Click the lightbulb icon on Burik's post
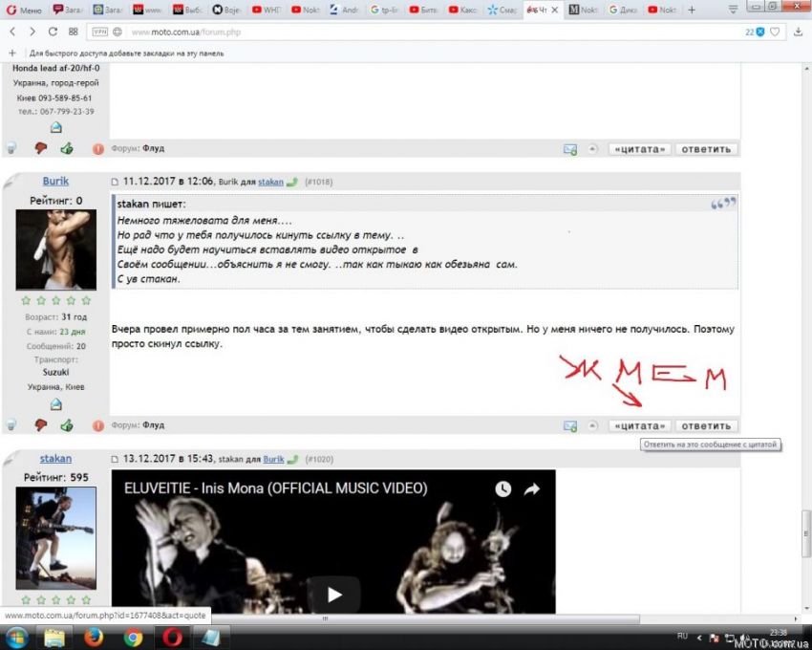Screen dimensions: 812x650 pos(11,425)
